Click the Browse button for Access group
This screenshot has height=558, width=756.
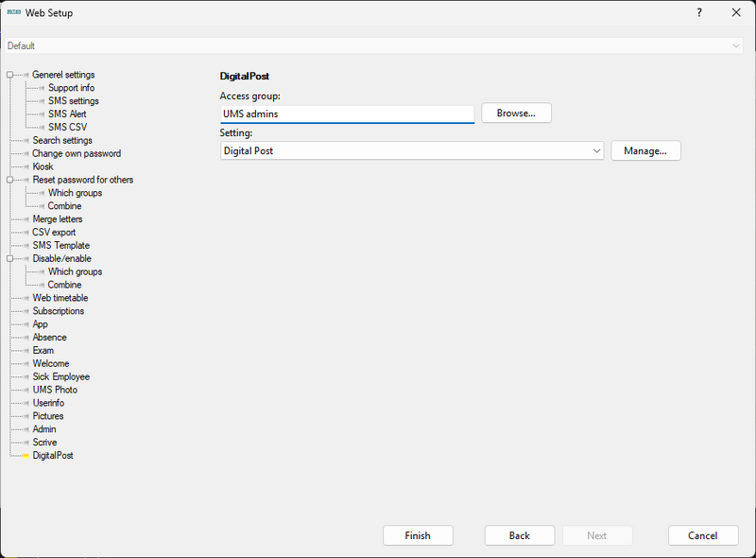click(516, 112)
